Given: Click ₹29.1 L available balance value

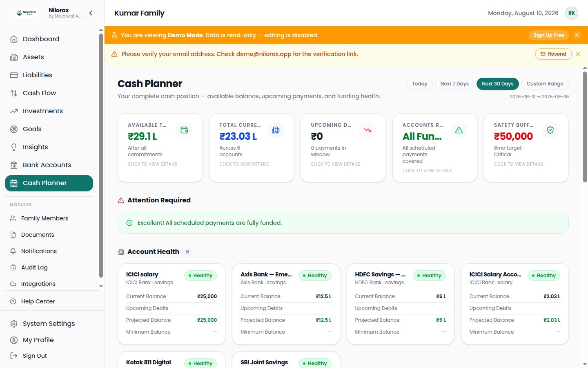Looking at the screenshot, I should click(143, 136).
